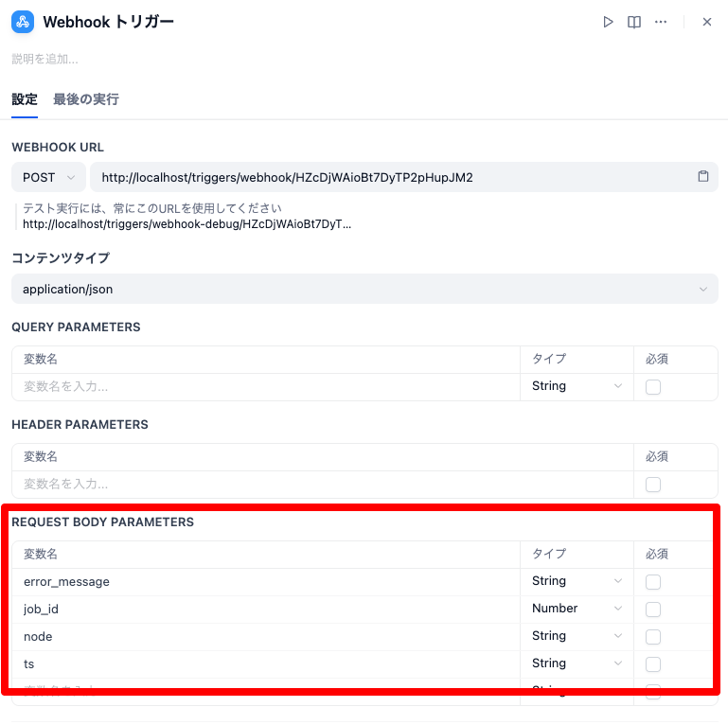Edit the error_message variable name
Viewport: 728px width, 725px height.
266,581
